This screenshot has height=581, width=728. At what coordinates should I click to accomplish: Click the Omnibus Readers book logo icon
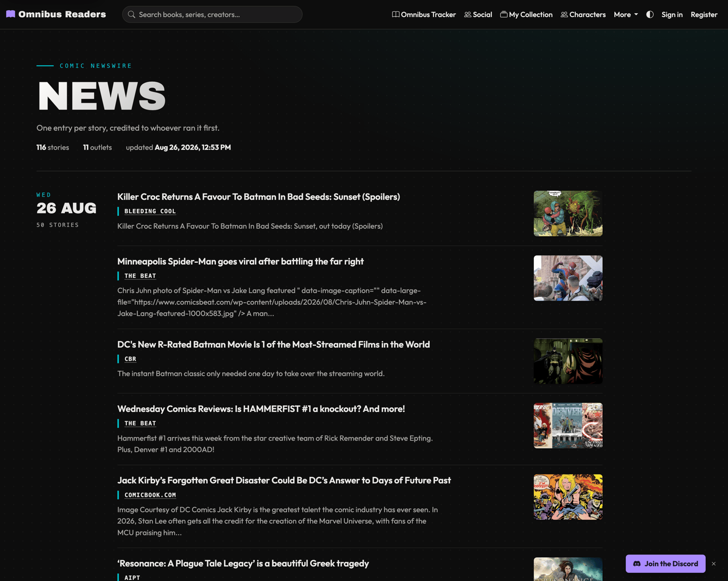pyautogui.click(x=11, y=14)
